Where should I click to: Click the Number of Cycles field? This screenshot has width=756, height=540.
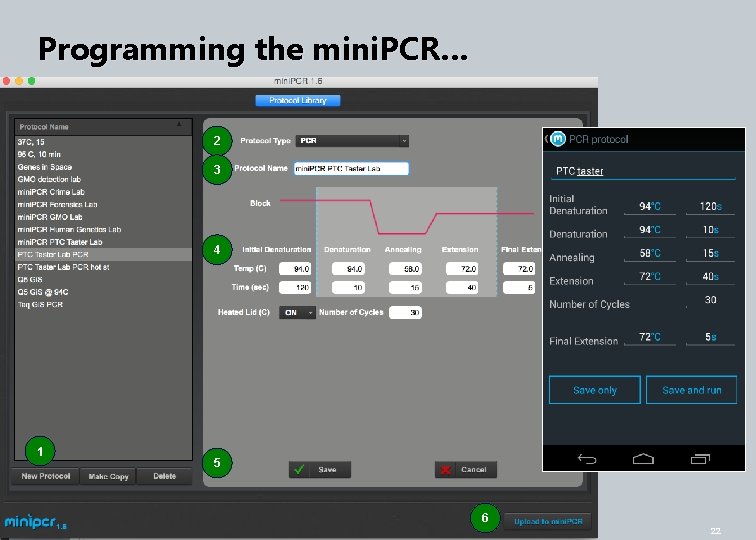[x=405, y=312]
